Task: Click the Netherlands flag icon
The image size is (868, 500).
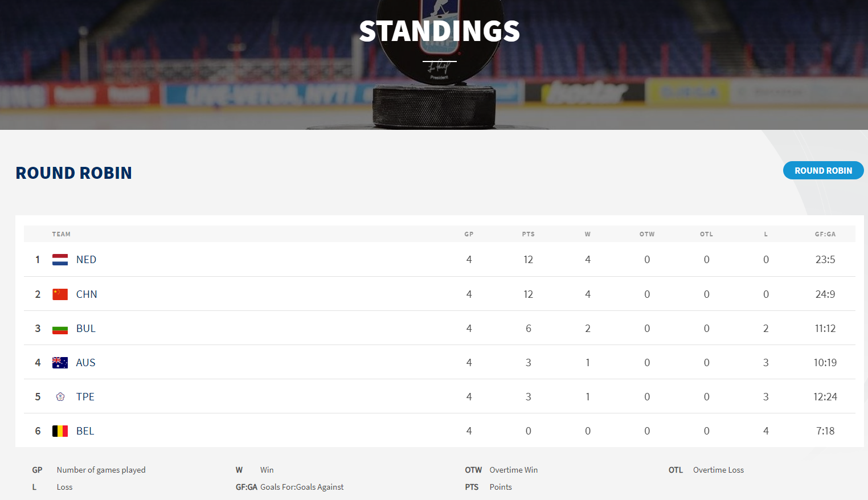Action: (x=60, y=260)
